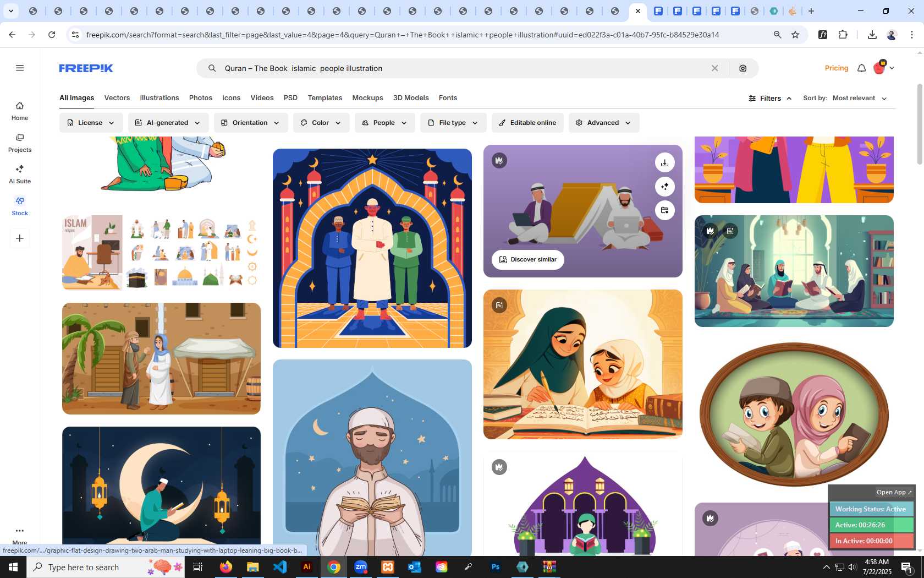Viewport: 924px width, 578px height.
Task: Open the oval-framed children reading illustration
Action: tap(794, 415)
